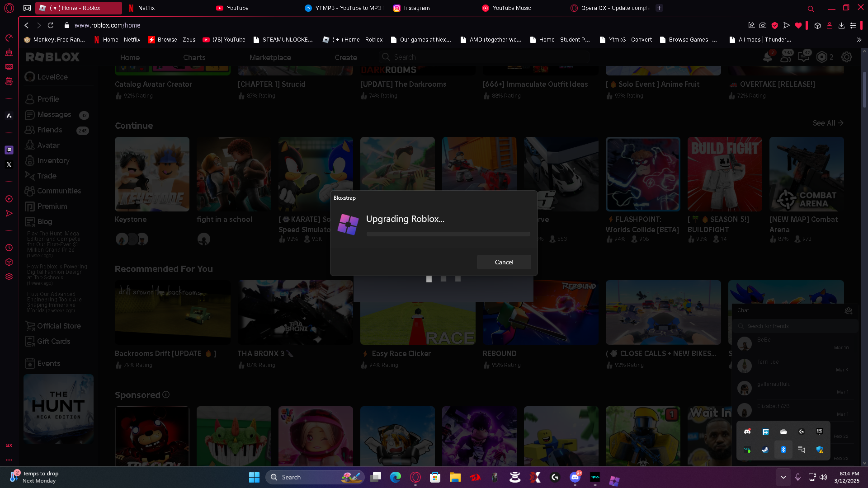Open See All for Continue section
868x488 pixels.
point(828,123)
